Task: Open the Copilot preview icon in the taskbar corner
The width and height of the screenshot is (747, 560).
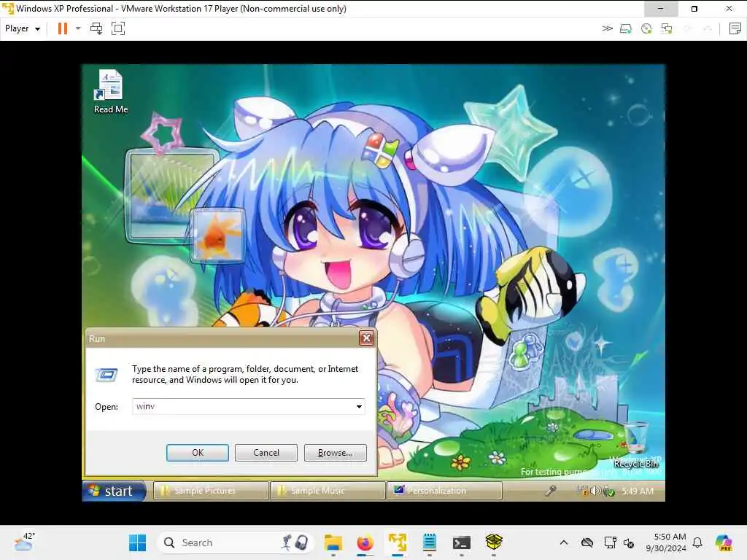Action: tap(724, 542)
